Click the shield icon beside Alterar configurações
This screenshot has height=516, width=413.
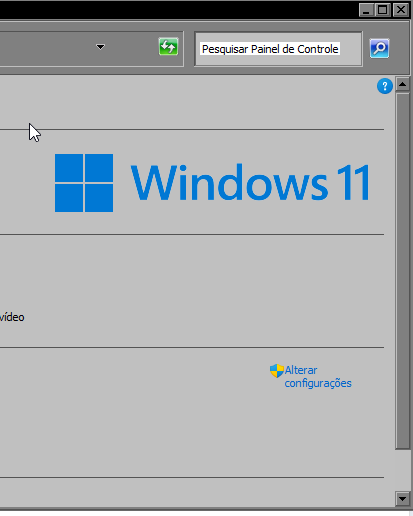277,371
